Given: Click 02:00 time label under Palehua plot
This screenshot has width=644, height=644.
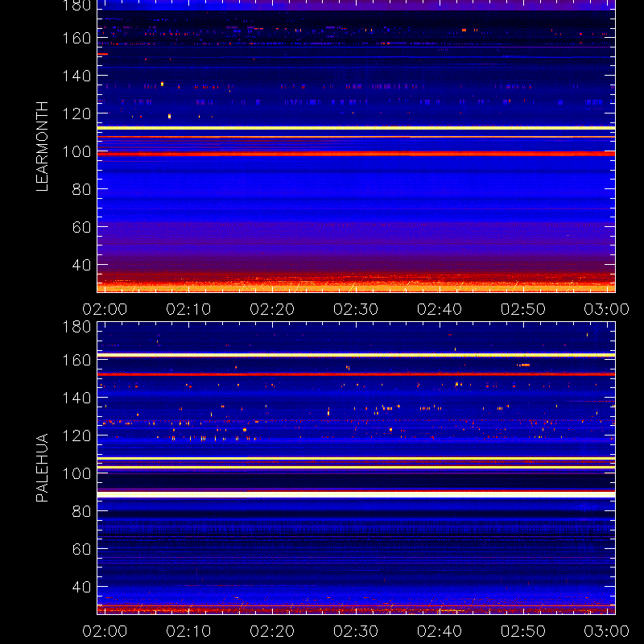Looking at the screenshot, I should pyautogui.click(x=105, y=631).
